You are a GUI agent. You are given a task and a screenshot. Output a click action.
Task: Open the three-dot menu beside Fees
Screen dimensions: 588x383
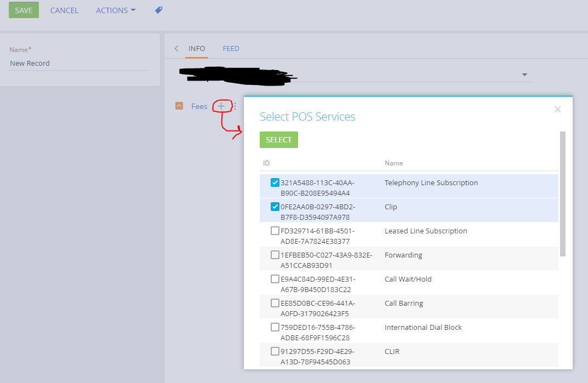[x=235, y=106]
